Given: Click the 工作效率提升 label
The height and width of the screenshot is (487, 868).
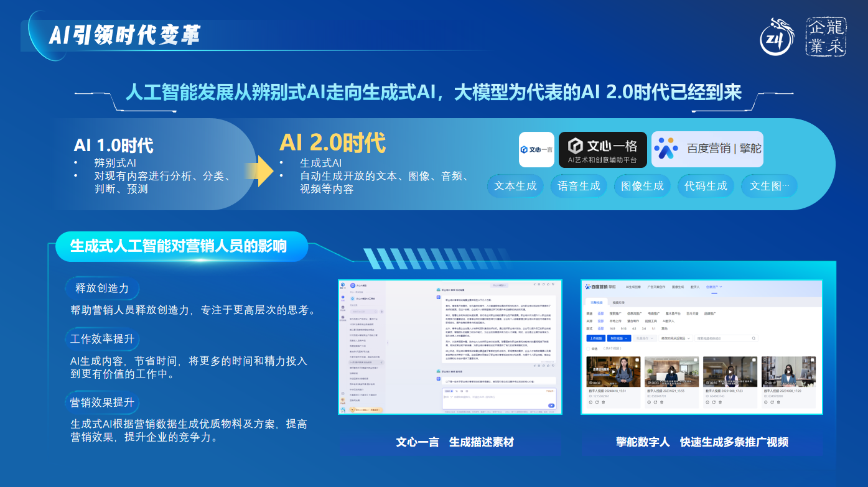Looking at the screenshot, I should [x=102, y=340].
